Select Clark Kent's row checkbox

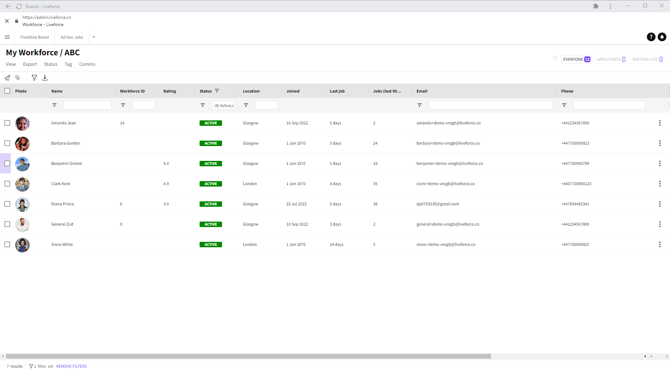pos(7,184)
